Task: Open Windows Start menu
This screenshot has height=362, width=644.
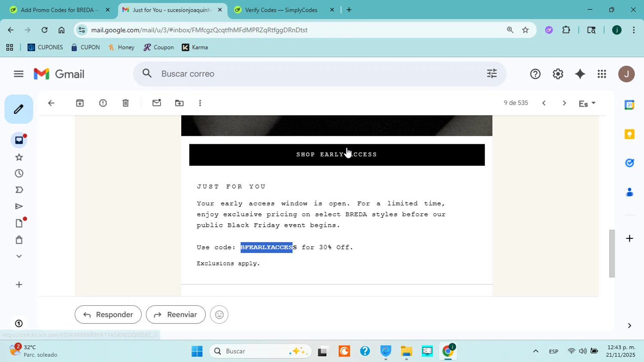Action: pyautogui.click(x=197, y=351)
